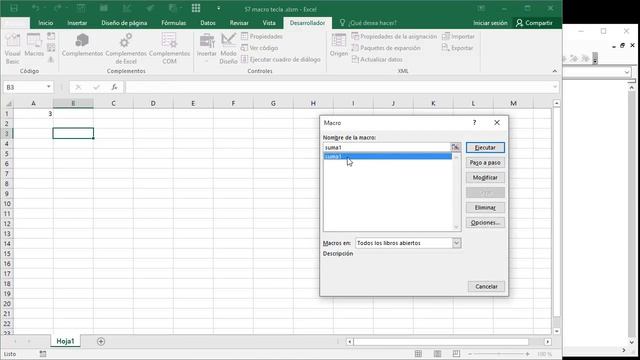Open the Insertar tab

pyautogui.click(x=77, y=23)
